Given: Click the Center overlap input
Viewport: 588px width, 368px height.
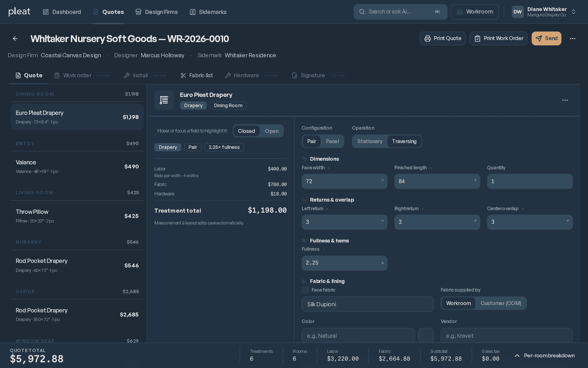Looking at the screenshot, I should 530,222.
